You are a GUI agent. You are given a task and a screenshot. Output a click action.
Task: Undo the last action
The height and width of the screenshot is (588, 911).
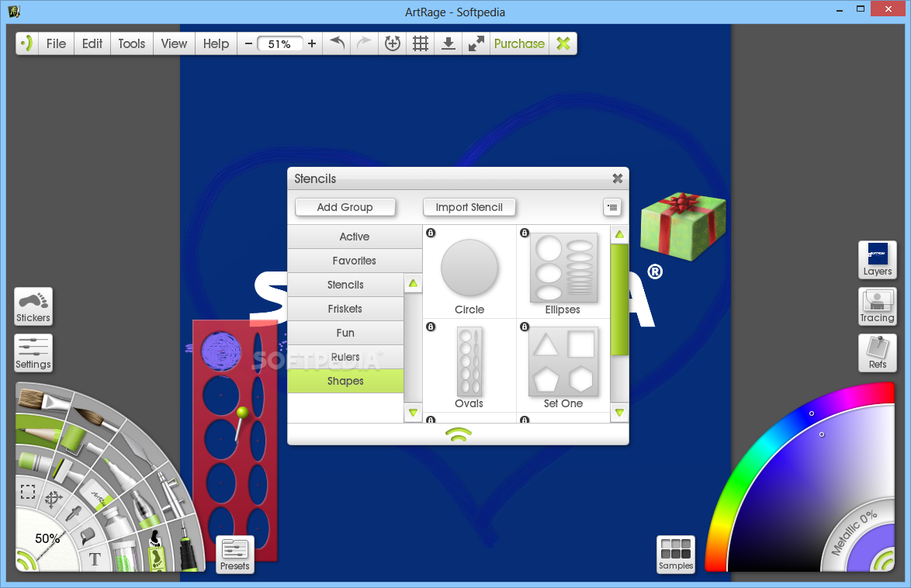click(x=337, y=43)
